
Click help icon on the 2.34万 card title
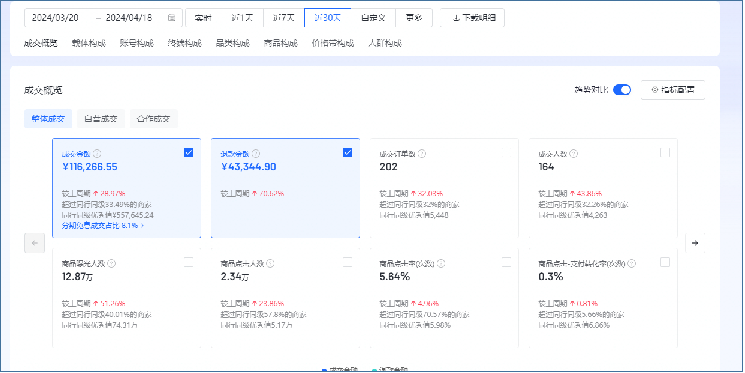(x=270, y=263)
